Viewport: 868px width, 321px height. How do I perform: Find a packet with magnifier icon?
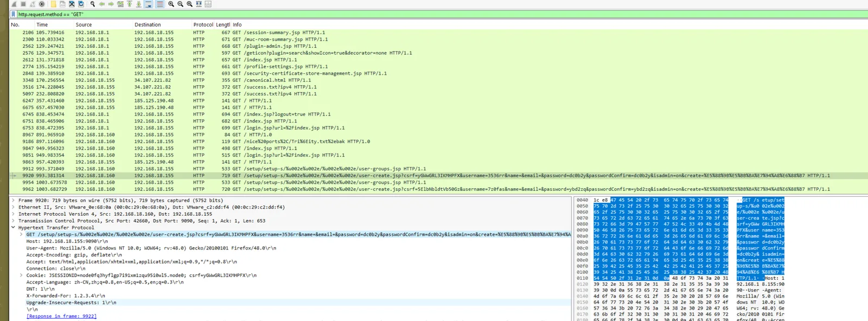pyautogui.click(x=93, y=4)
